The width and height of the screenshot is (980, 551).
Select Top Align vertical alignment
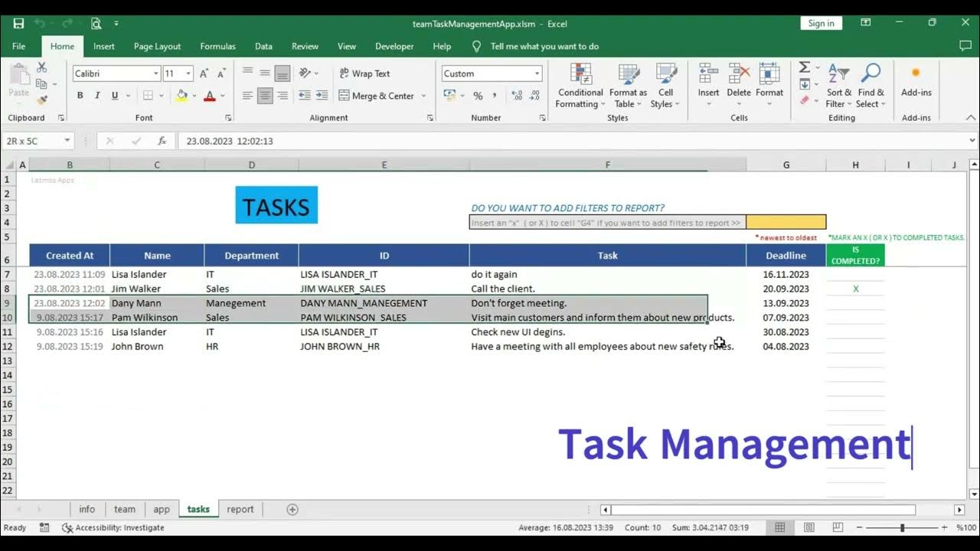coord(247,73)
